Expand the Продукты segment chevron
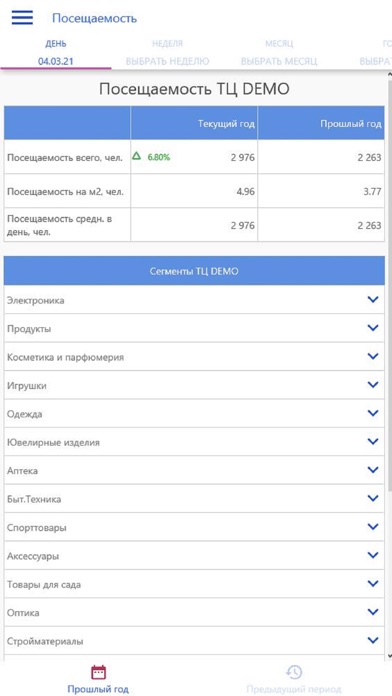Image resolution: width=392 pixels, height=696 pixels. (373, 328)
